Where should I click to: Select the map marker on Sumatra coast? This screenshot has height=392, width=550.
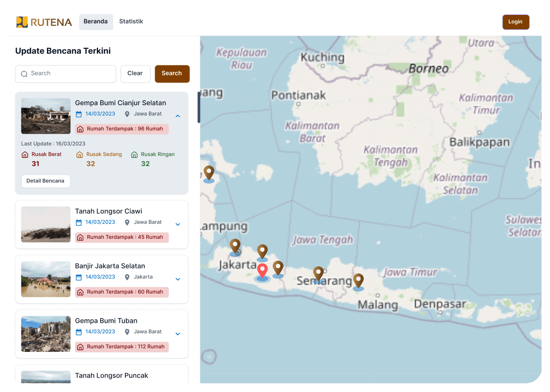pos(209,173)
